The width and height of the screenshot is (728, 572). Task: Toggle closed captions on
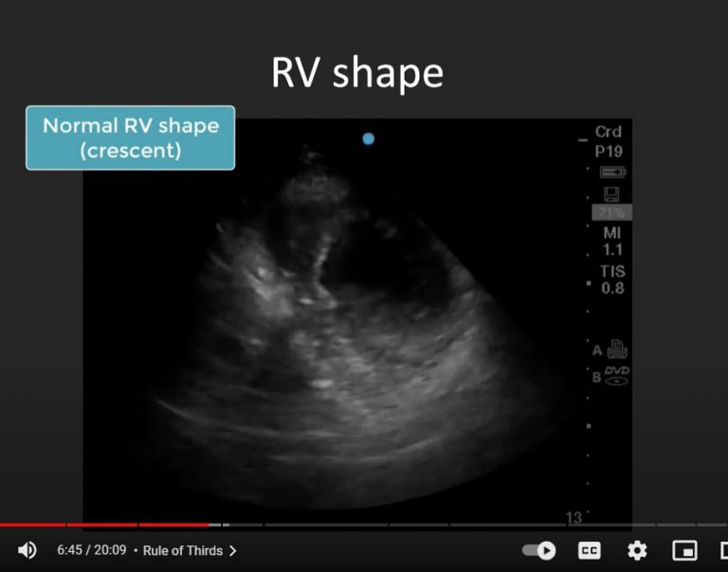589,550
